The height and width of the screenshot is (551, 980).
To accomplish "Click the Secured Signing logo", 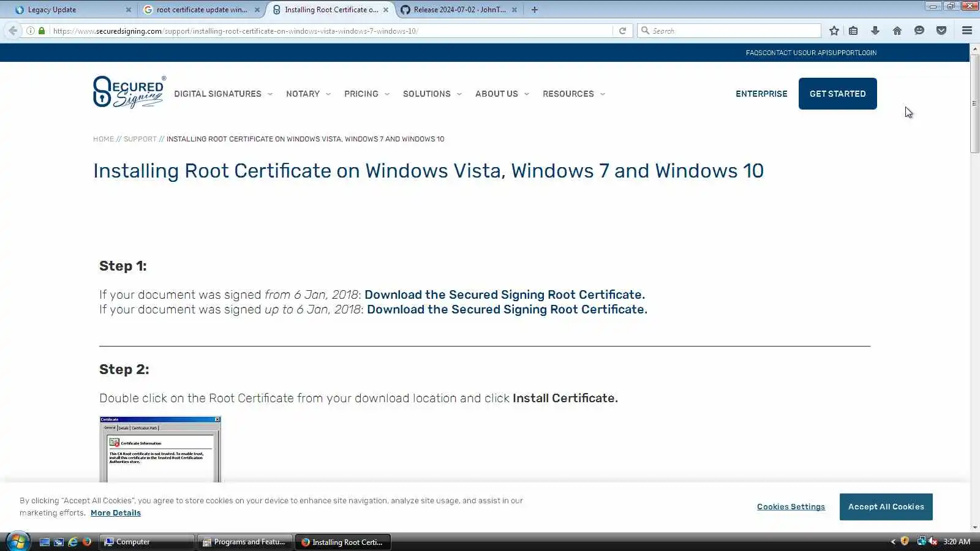I will click(x=129, y=92).
